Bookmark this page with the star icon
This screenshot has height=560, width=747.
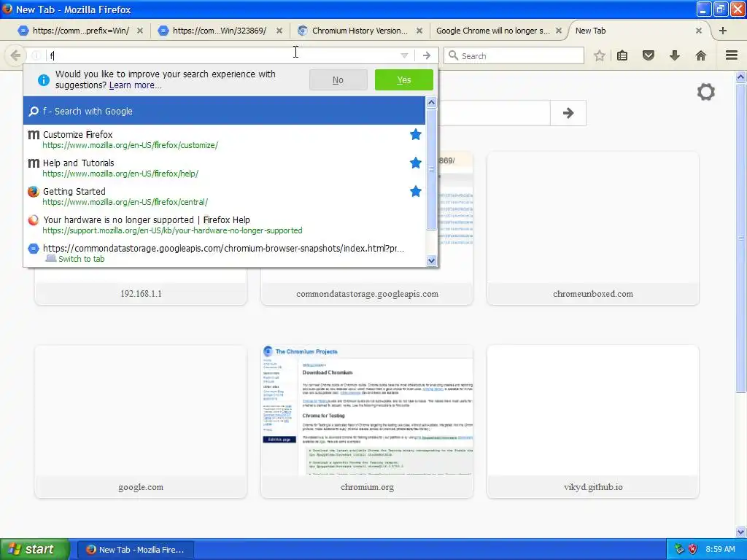600,55
